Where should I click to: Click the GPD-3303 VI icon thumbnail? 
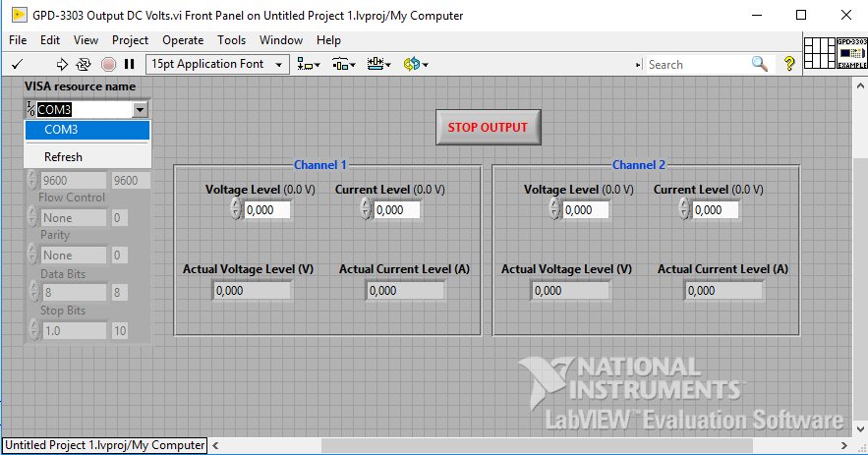click(x=851, y=53)
